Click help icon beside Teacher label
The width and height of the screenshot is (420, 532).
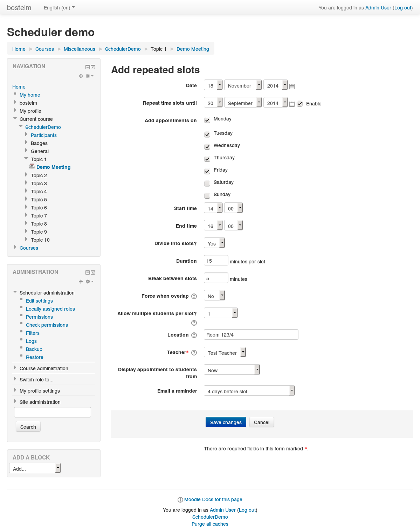[194, 353]
